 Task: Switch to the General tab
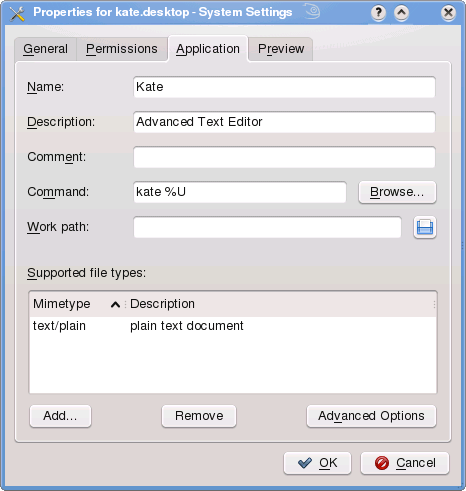(45, 49)
